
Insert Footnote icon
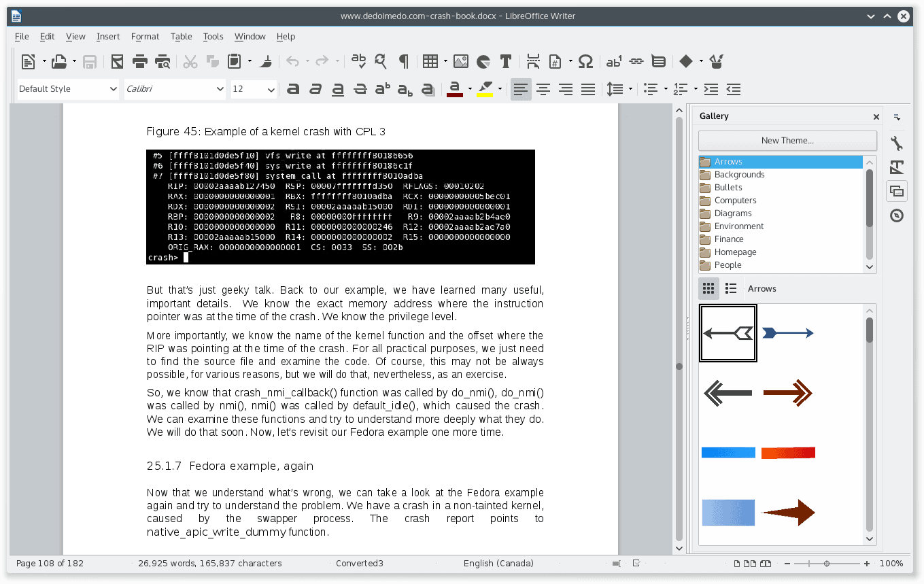click(614, 62)
